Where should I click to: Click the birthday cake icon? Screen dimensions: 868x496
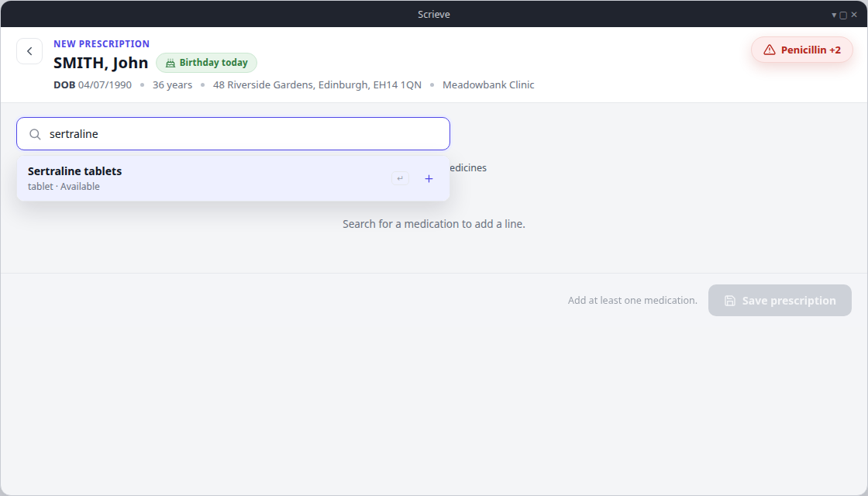(x=170, y=63)
